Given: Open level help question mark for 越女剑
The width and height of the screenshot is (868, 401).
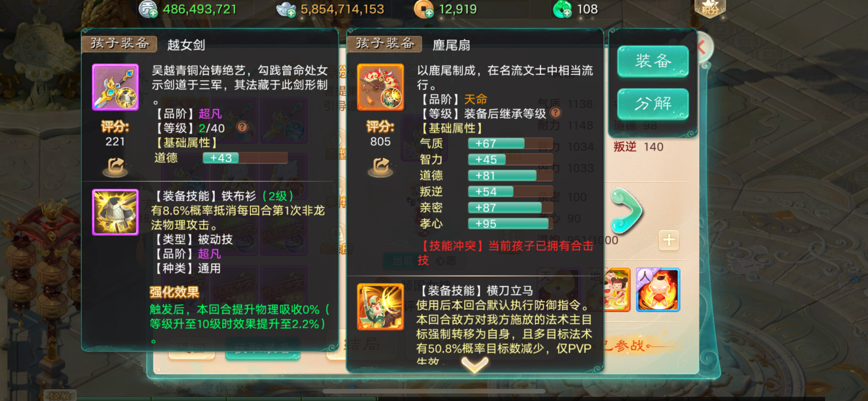Looking at the screenshot, I should [242, 127].
